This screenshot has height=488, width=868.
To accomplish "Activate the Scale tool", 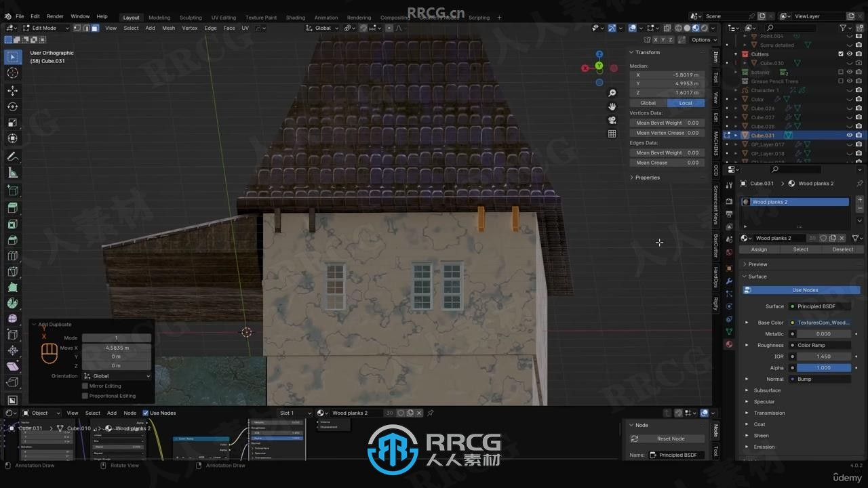I will (x=13, y=123).
